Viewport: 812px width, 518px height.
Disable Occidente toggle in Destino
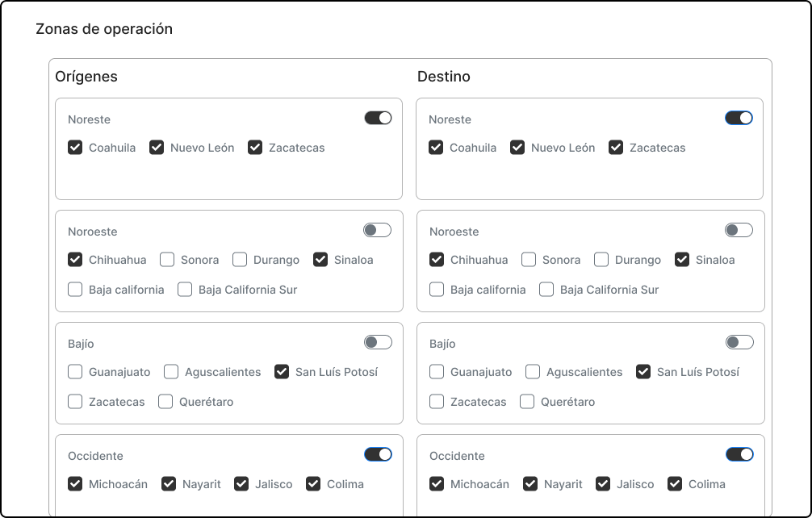point(739,454)
